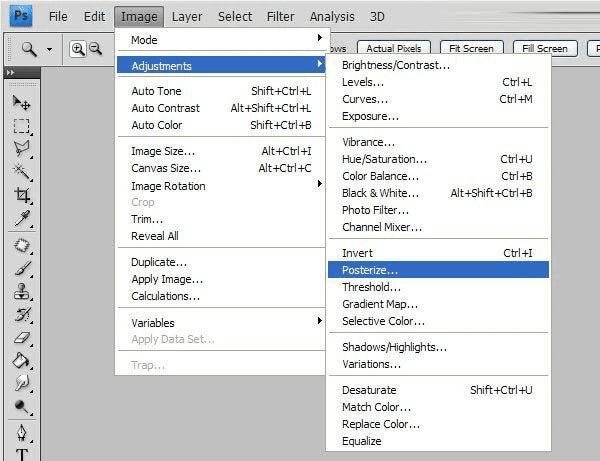Select the Rectangular Marquee tool
600x461 pixels.
[21, 126]
